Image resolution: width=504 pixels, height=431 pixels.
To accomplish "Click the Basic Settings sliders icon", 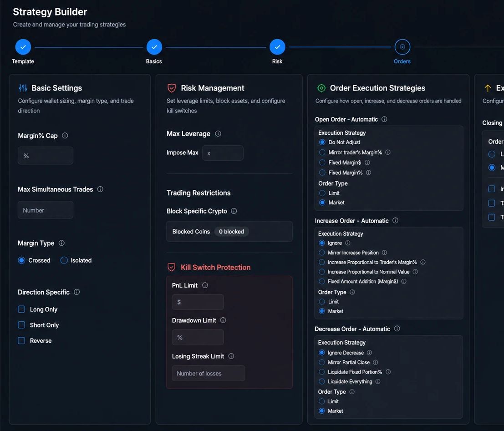I will click(23, 88).
